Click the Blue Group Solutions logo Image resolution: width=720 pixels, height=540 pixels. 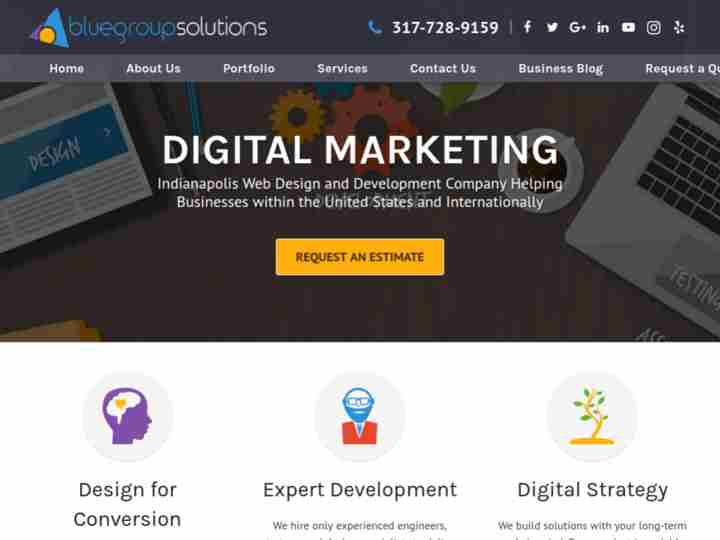point(149,28)
